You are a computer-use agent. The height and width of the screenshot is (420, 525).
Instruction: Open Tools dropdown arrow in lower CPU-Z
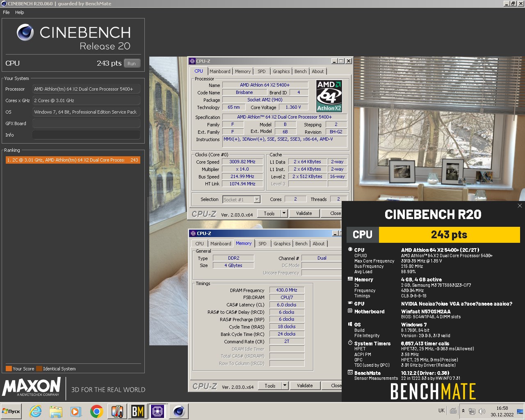click(x=285, y=386)
